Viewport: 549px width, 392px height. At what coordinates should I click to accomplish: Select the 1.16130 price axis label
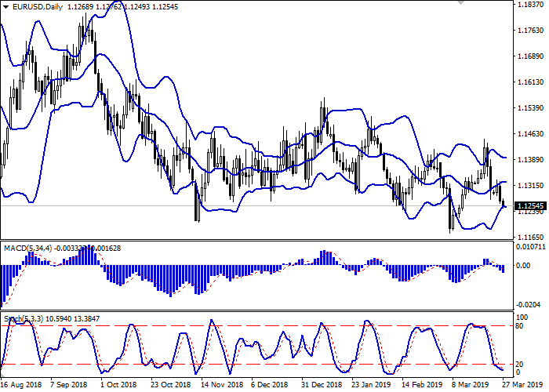(531, 82)
